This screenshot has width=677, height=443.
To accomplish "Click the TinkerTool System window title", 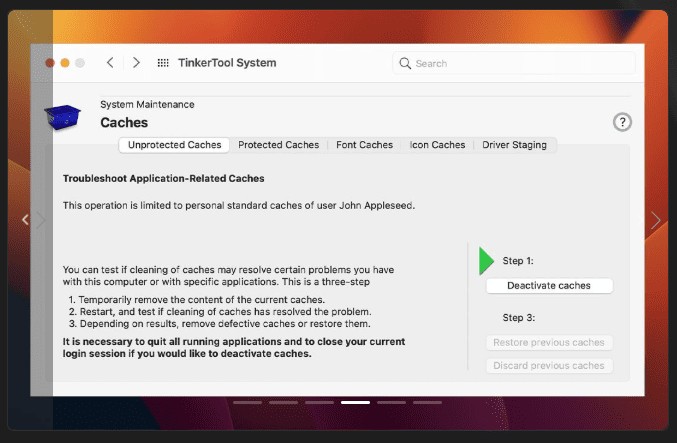I will [227, 63].
